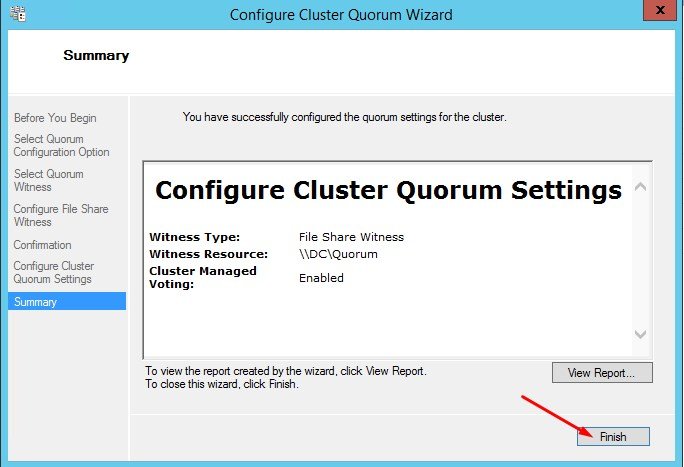Click the successfully configured quorum message
Image resolution: width=684 pixels, height=467 pixels.
[345, 117]
